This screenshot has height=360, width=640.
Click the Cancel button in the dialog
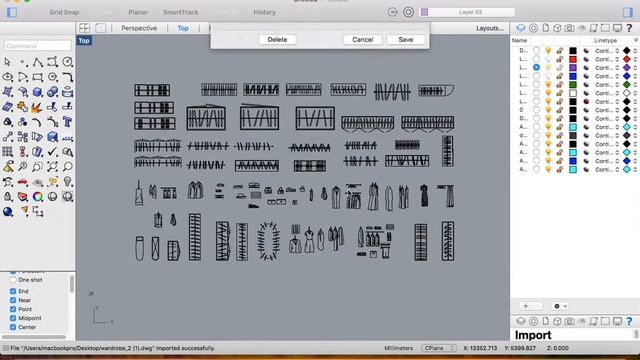[362, 40]
